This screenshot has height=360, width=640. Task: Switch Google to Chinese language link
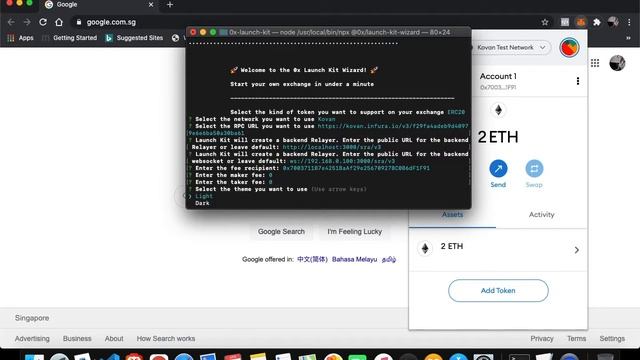[x=312, y=259]
